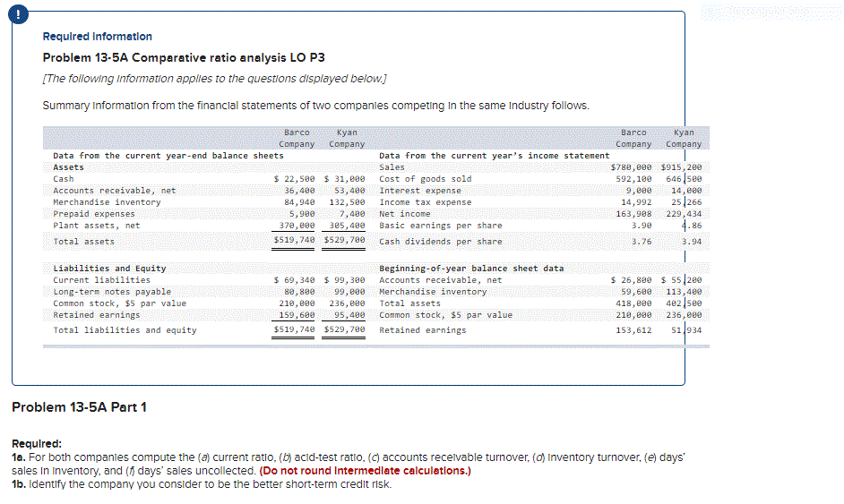Select Barco beginning merchandise inventory 59,600
Viewport: 844px width, 504px height.
636,292
